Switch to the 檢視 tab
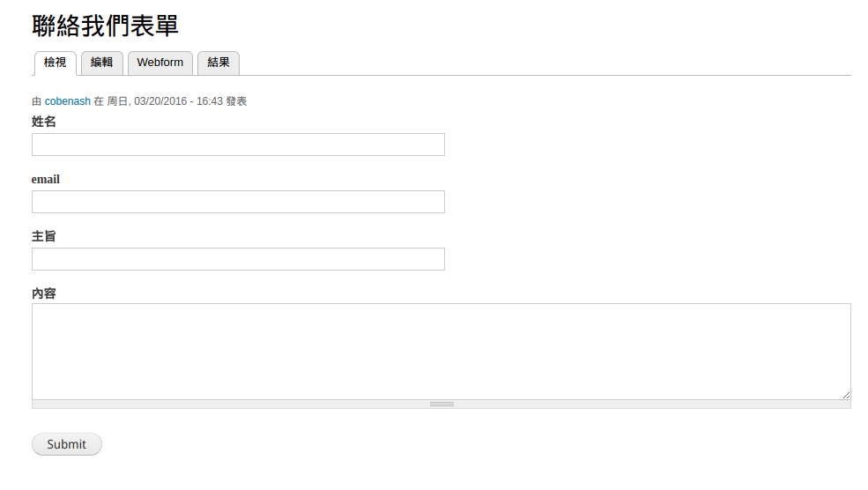 click(x=56, y=63)
